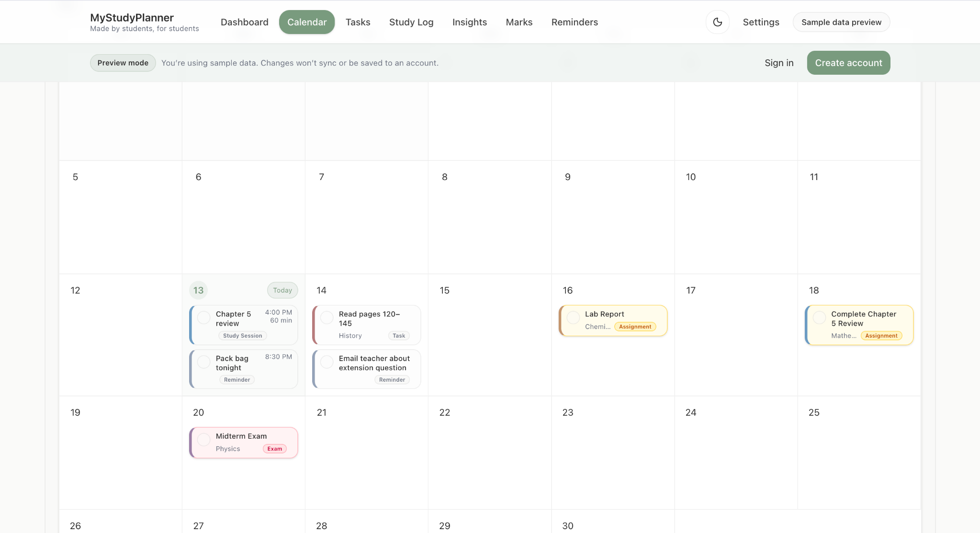Screen dimensions: 980x533
Task: Click the Sign in link
Action: [778, 63]
